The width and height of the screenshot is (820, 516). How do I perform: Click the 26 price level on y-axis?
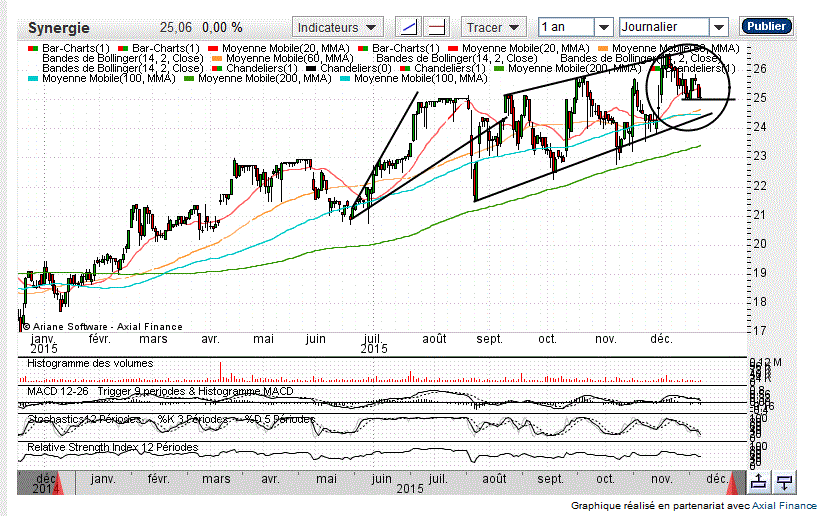coord(760,68)
